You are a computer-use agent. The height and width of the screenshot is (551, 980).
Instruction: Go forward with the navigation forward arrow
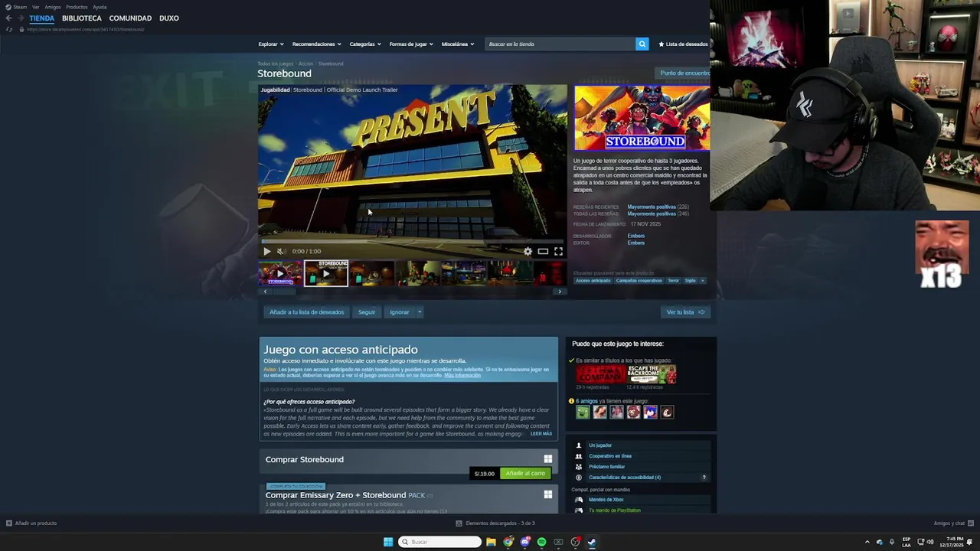coord(20,18)
